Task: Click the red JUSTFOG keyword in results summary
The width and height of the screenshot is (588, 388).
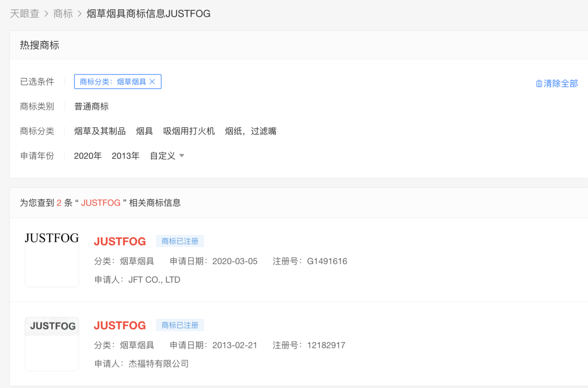Action: [101, 203]
